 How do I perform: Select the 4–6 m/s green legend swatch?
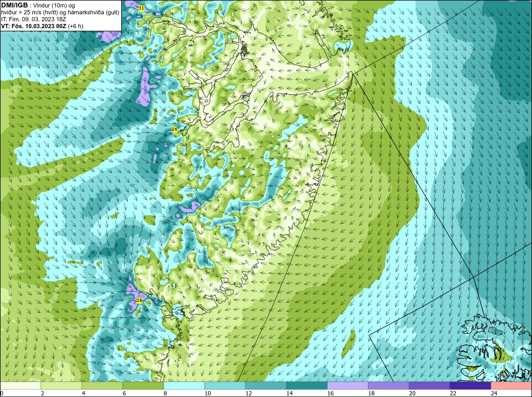[102, 386]
